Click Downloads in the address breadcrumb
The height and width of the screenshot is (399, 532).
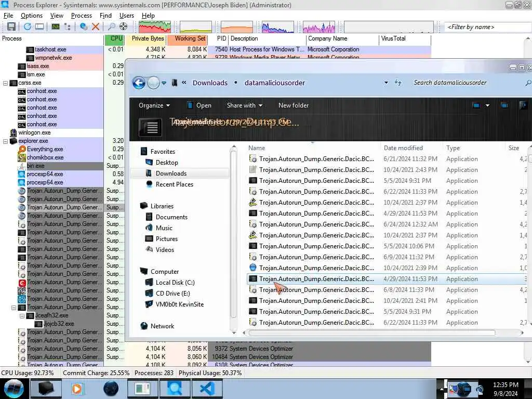(210, 83)
